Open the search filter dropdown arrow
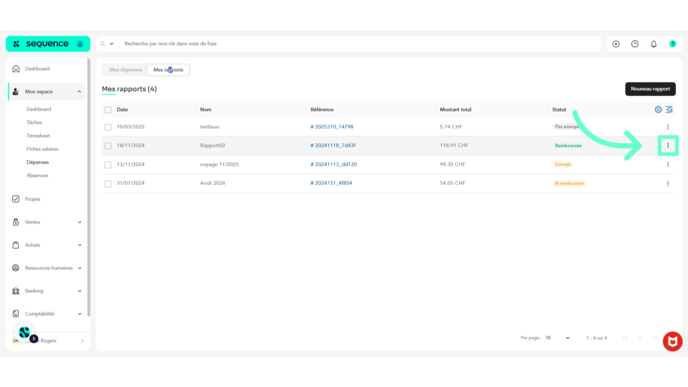The image size is (688, 387). pyautogui.click(x=111, y=44)
